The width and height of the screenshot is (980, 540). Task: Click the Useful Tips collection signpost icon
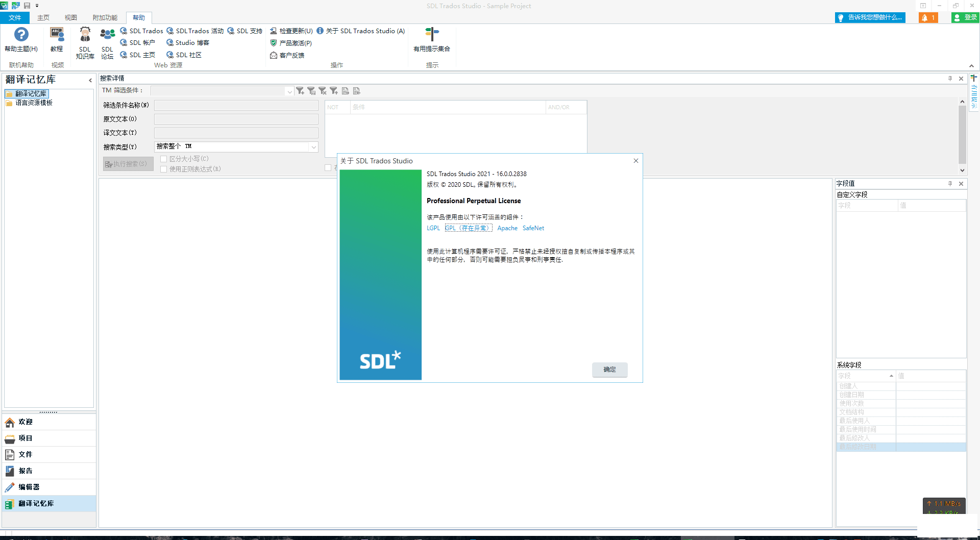[x=432, y=35]
